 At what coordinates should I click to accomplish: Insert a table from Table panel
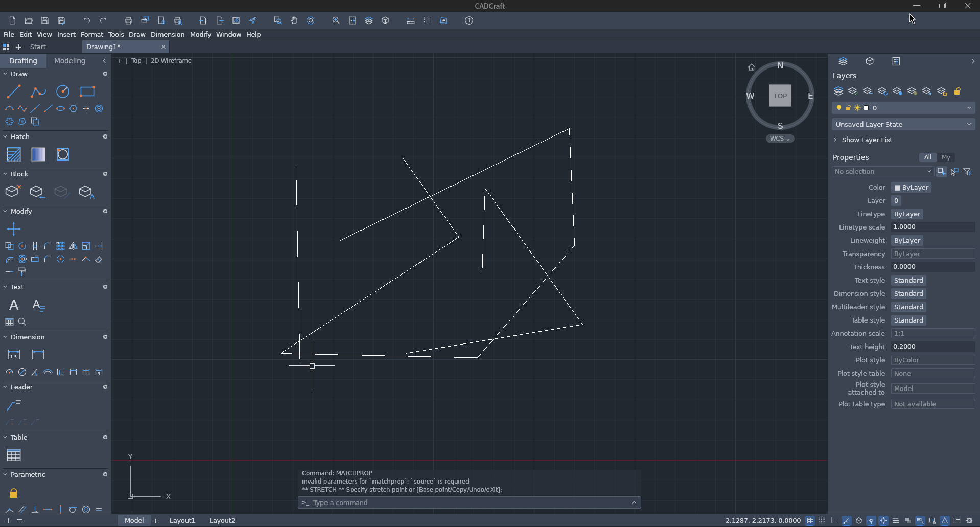pos(14,455)
